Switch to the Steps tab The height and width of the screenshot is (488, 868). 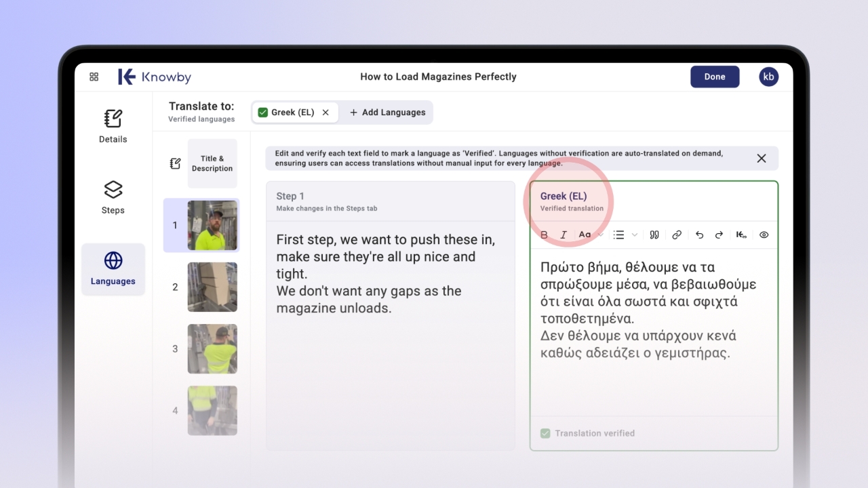(x=113, y=197)
